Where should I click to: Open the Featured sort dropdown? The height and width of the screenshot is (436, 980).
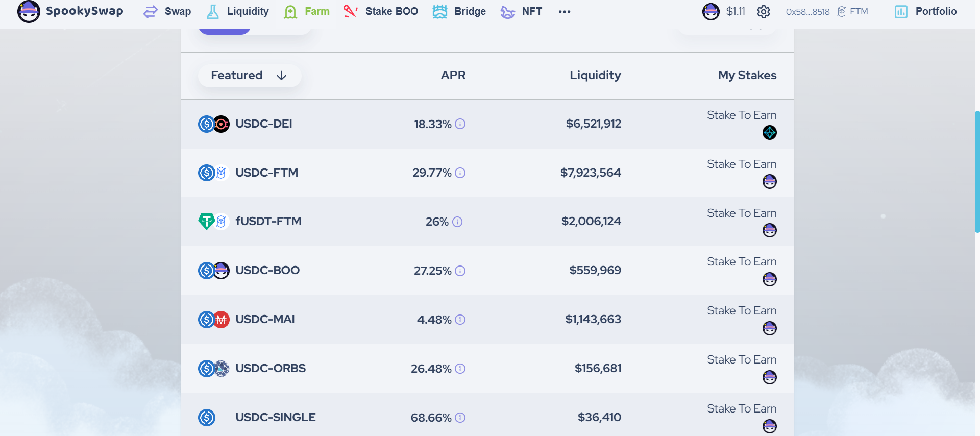[x=250, y=76]
